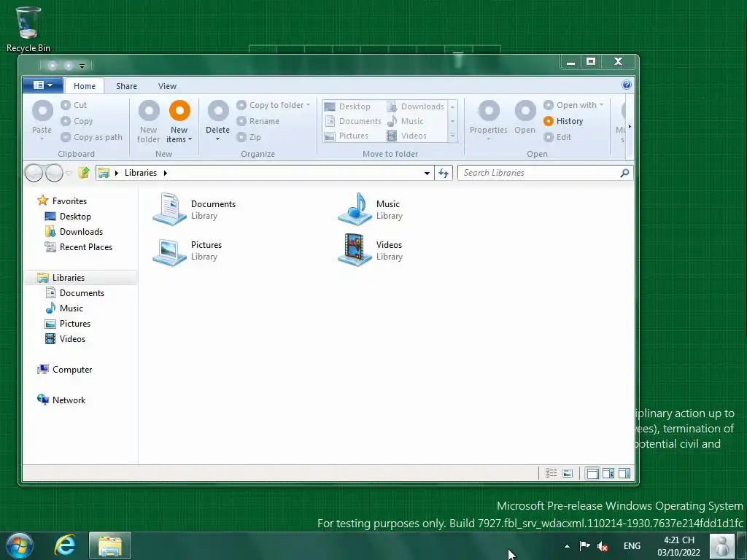747x560 pixels.
Task: Choose Downloads in Move to folder gallery
Action: (x=415, y=106)
